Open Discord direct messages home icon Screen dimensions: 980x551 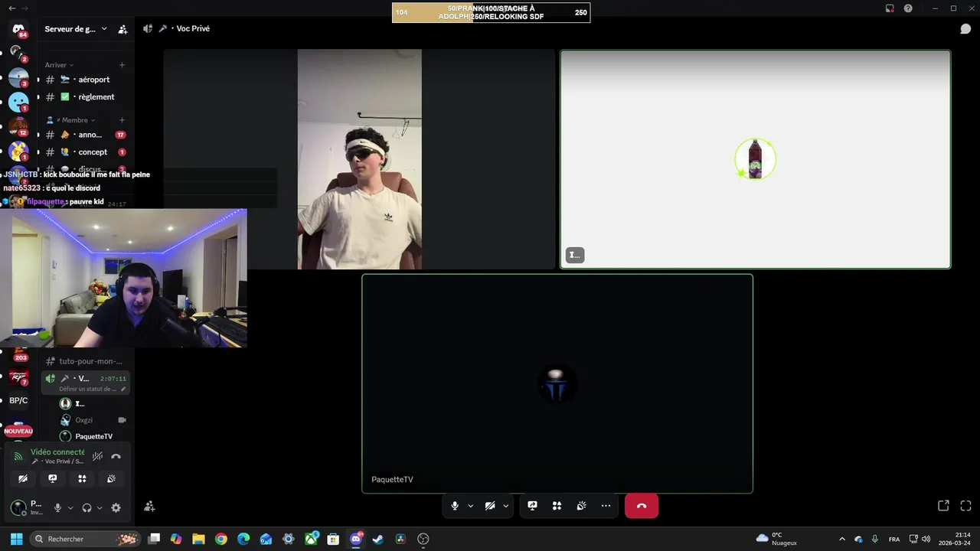[x=18, y=29]
